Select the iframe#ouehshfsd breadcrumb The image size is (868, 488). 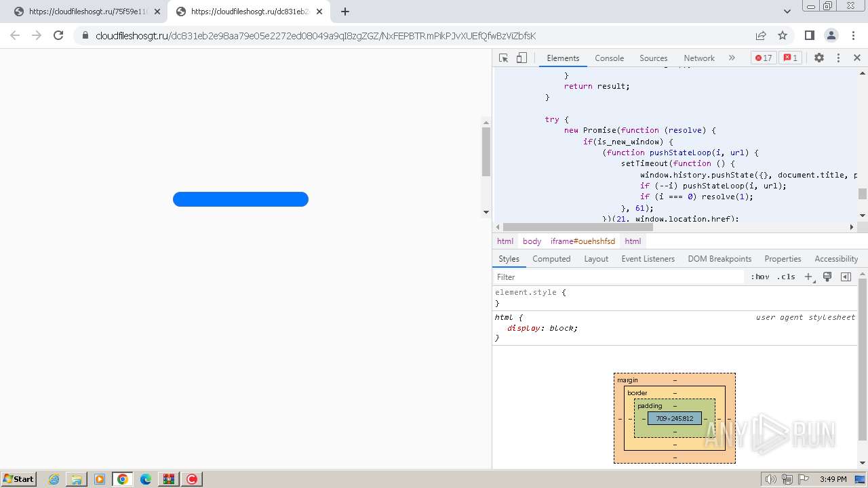583,241
